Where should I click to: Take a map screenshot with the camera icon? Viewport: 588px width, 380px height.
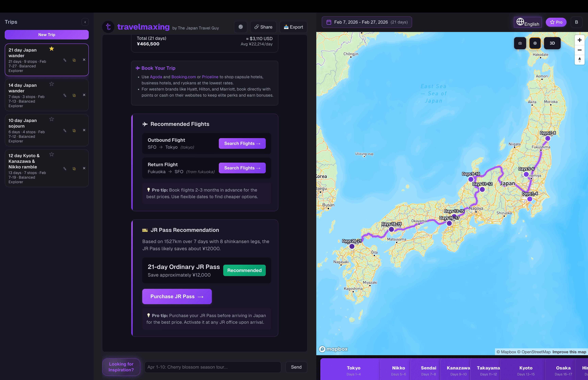coord(520,43)
